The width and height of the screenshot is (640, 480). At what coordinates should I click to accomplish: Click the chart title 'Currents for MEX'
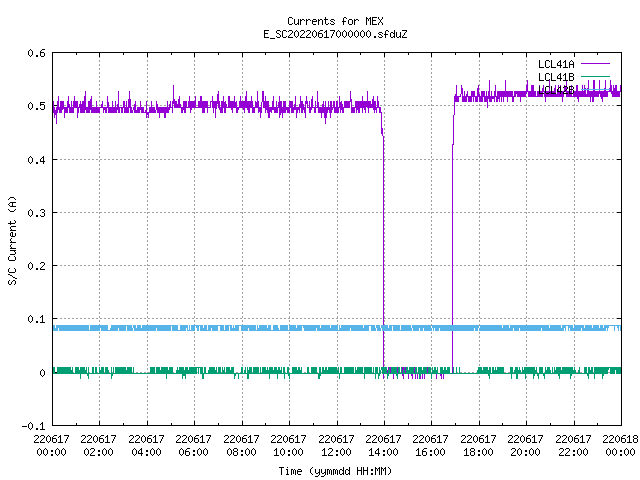pyautogui.click(x=335, y=21)
